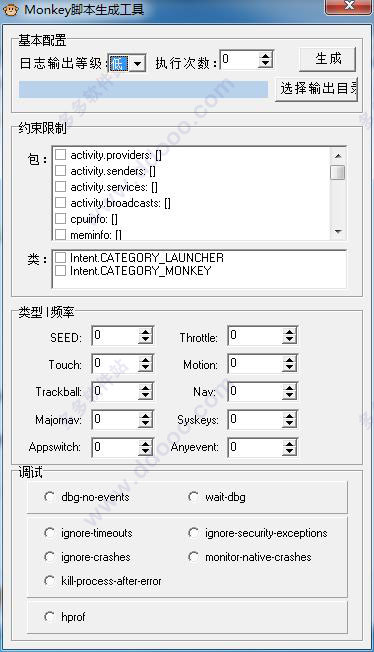Select the hprof radio button
The image size is (374, 652).
tap(50, 617)
